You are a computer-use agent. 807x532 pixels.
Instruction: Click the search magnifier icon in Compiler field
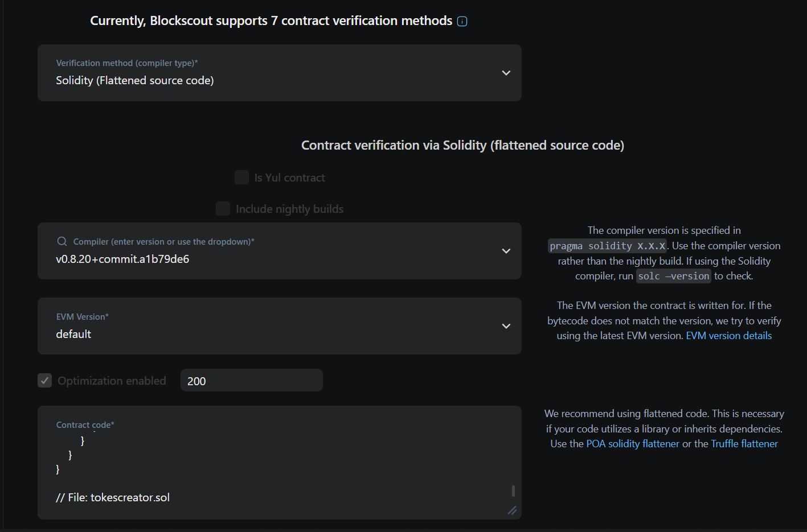(x=62, y=241)
